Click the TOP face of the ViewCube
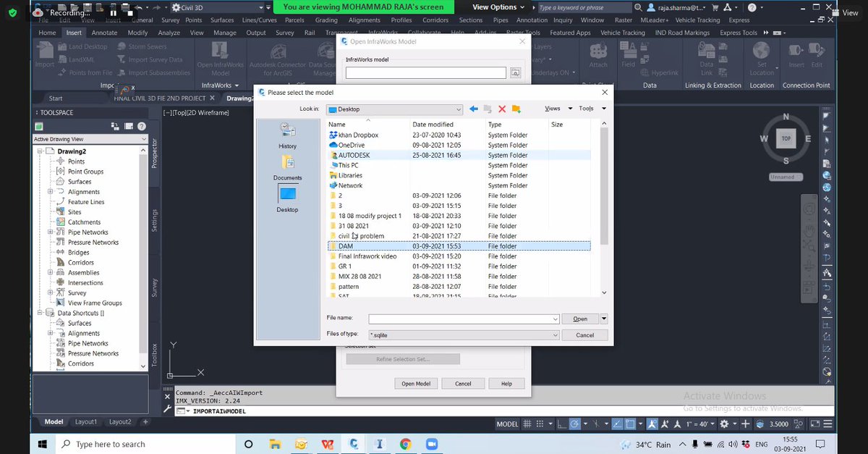Viewport: 868px width, 454px height. point(786,138)
